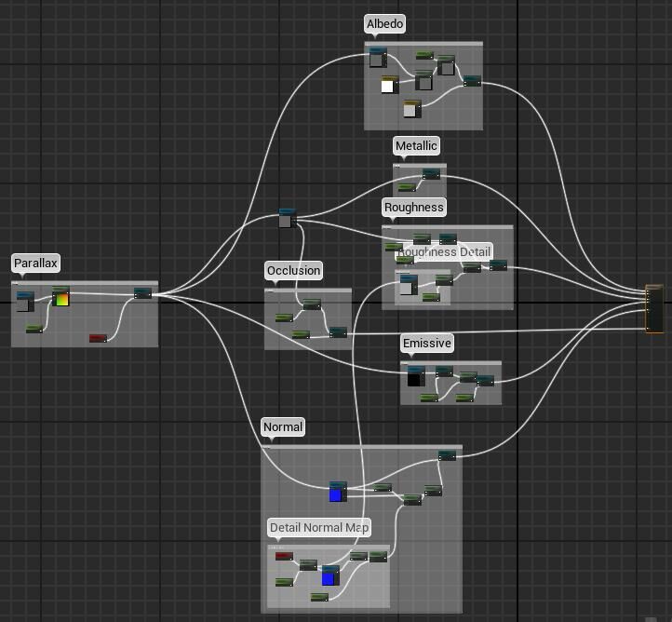
Task: Select the Roughness comment label
Action: (x=414, y=207)
